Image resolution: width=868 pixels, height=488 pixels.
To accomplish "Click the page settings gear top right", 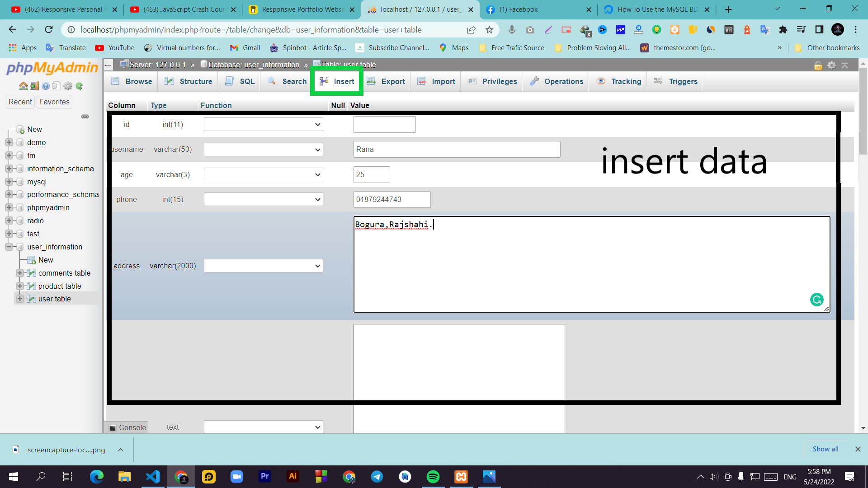I will (x=831, y=66).
